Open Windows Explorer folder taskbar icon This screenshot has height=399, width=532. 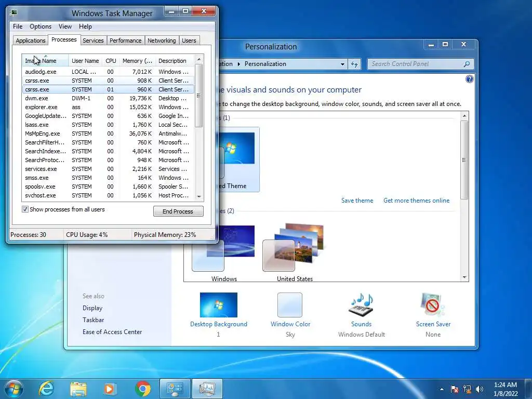click(x=78, y=389)
